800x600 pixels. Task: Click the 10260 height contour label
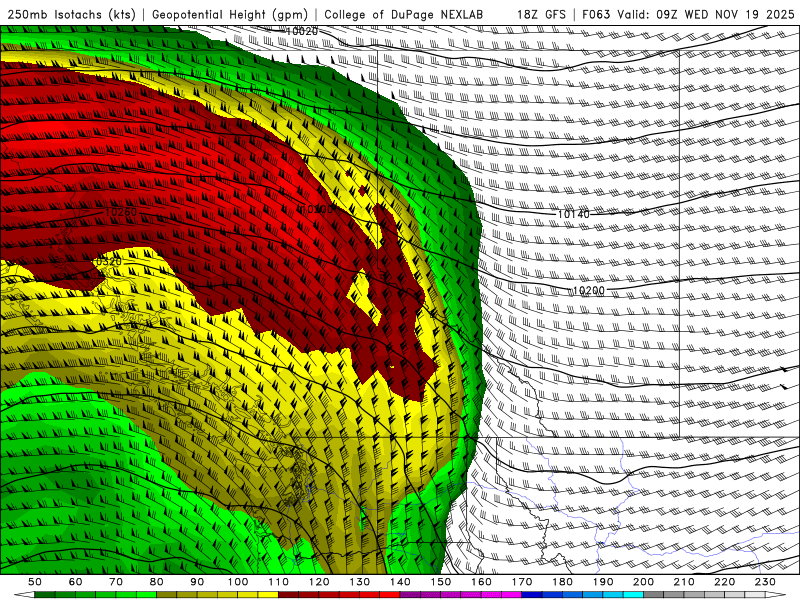point(120,212)
